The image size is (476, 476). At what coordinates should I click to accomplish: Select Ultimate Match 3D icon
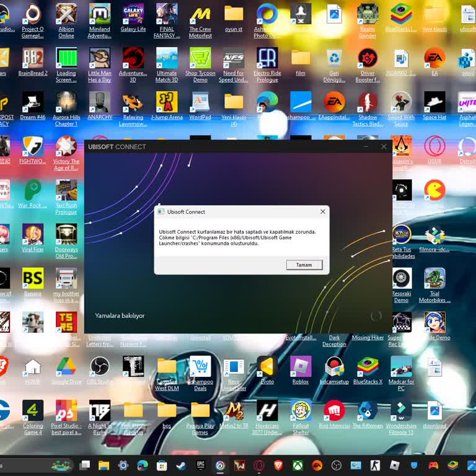tap(167, 65)
